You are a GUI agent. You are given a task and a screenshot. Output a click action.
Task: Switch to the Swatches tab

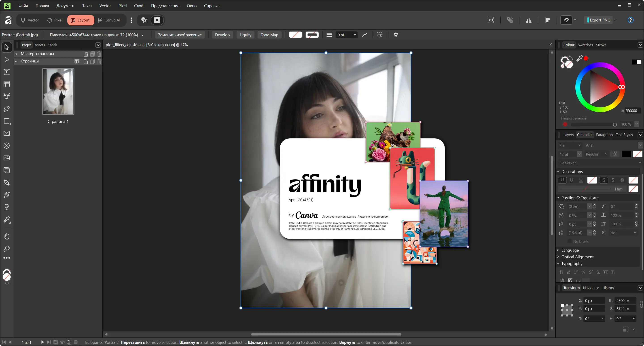(585, 45)
